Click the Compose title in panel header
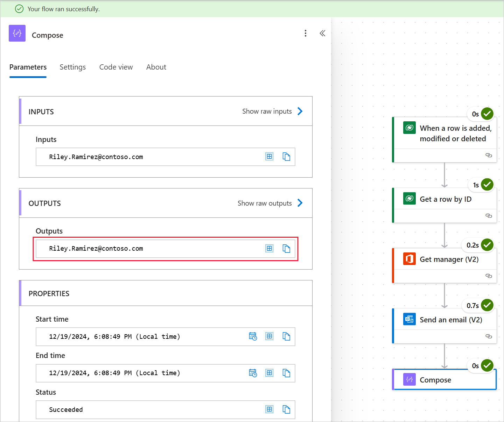 click(48, 35)
